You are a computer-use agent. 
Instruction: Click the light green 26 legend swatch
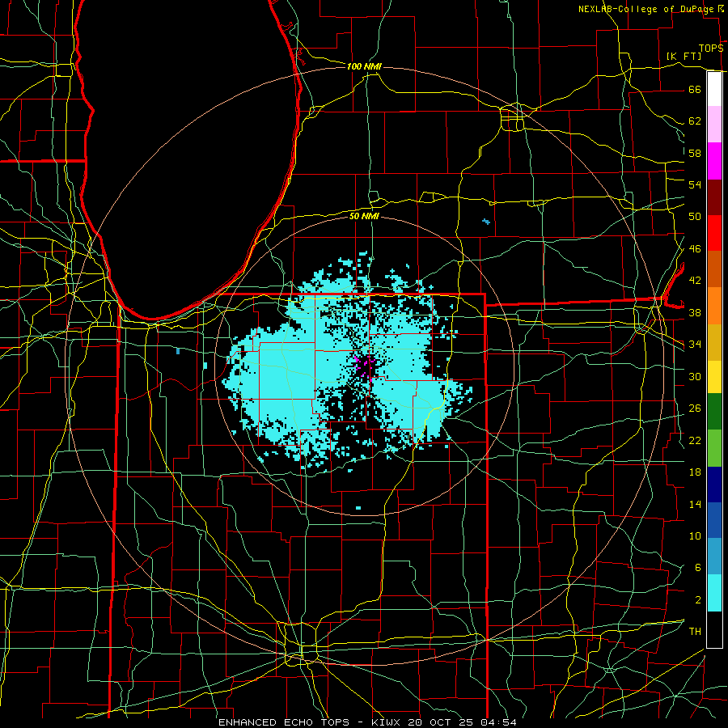(714, 447)
